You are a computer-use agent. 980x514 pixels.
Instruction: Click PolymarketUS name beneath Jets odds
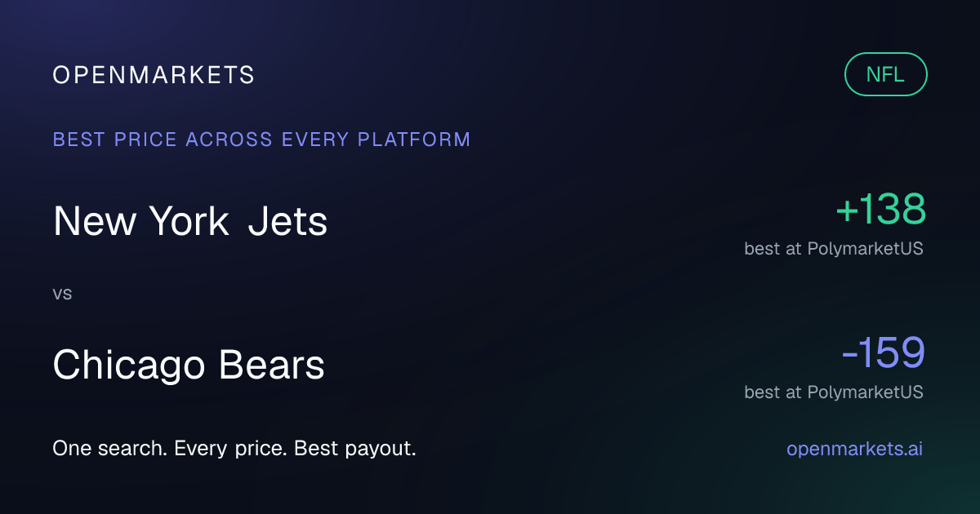coord(866,249)
